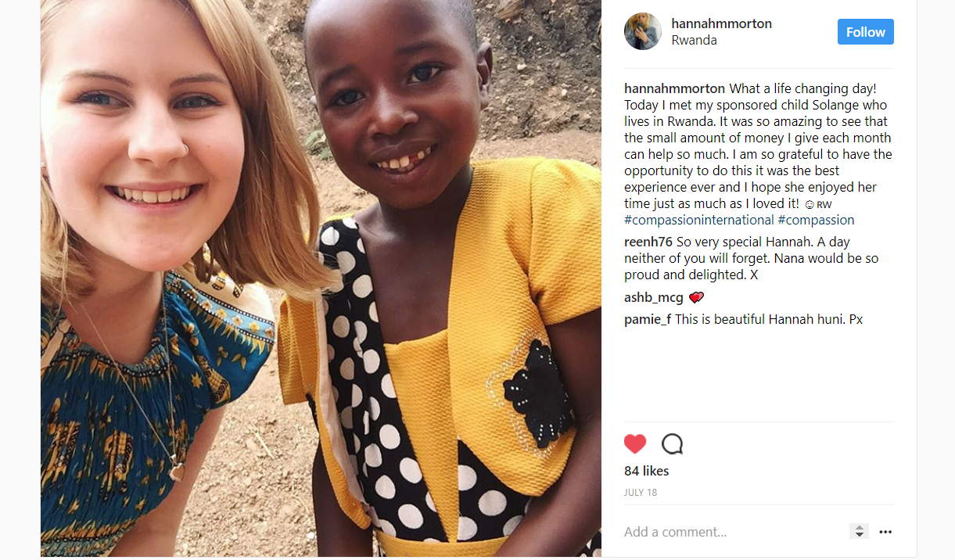Click the comment speech bubble icon
Image resolution: width=955 pixels, height=560 pixels.
(x=672, y=444)
